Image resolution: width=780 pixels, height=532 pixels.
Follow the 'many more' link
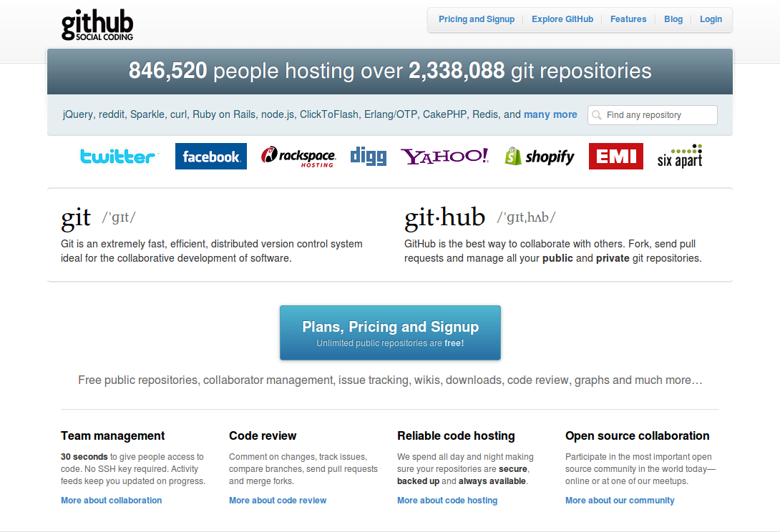pos(550,114)
